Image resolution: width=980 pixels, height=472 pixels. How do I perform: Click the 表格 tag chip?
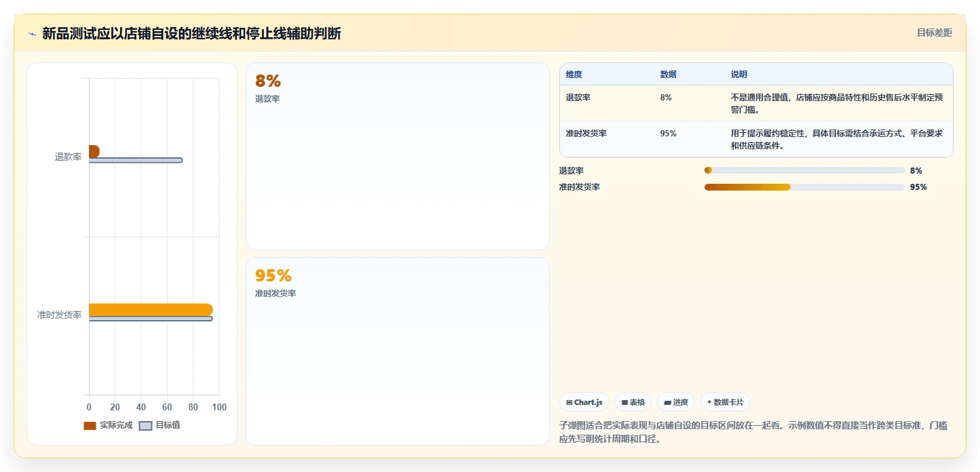pos(633,402)
